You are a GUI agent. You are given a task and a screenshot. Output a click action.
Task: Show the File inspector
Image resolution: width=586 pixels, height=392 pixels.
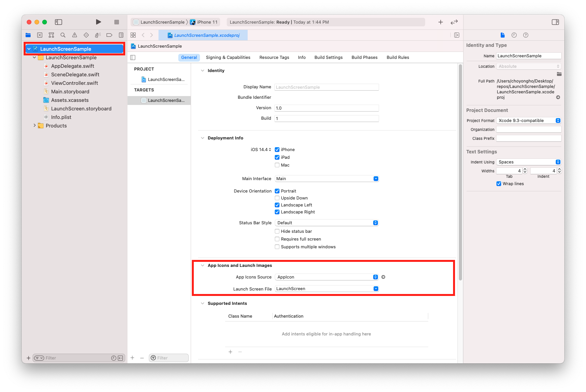(503, 35)
